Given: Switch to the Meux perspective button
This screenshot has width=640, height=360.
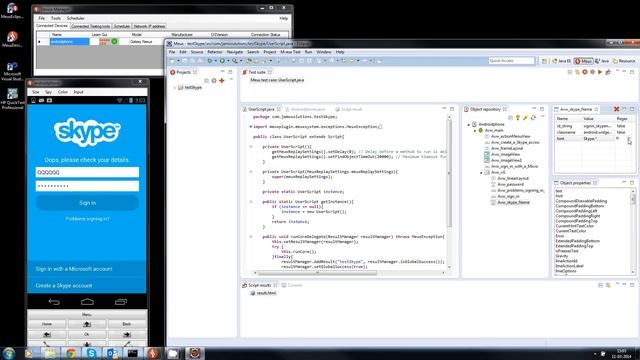Looking at the screenshot, I should tap(583, 61).
